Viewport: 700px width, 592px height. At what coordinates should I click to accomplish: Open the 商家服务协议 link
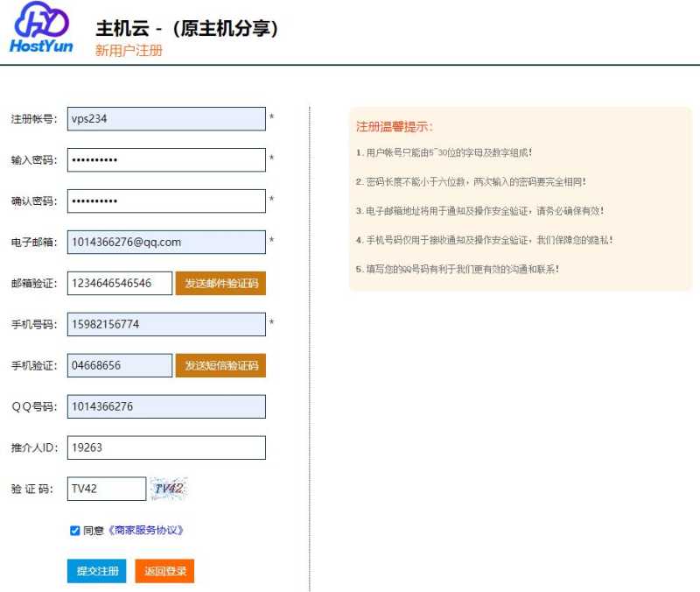(x=145, y=531)
